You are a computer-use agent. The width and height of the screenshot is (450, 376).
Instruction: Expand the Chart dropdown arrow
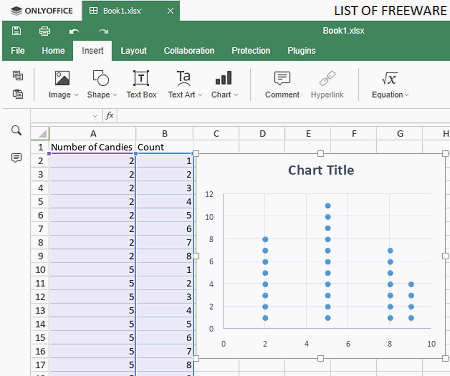click(236, 95)
